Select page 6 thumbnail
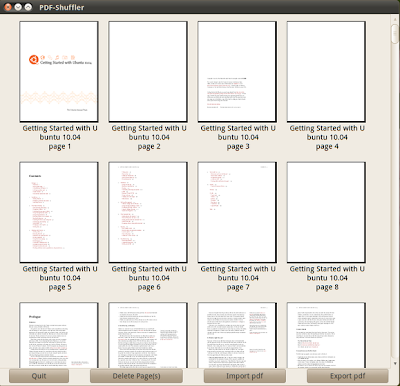The image size is (400, 386). click(x=148, y=212)
